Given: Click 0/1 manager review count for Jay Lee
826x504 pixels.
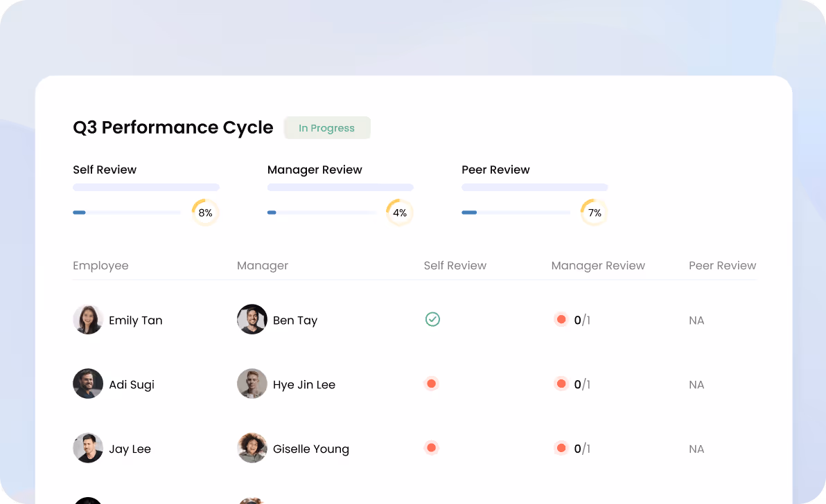Looking at the screenshot, I should (x=582, y=448).
